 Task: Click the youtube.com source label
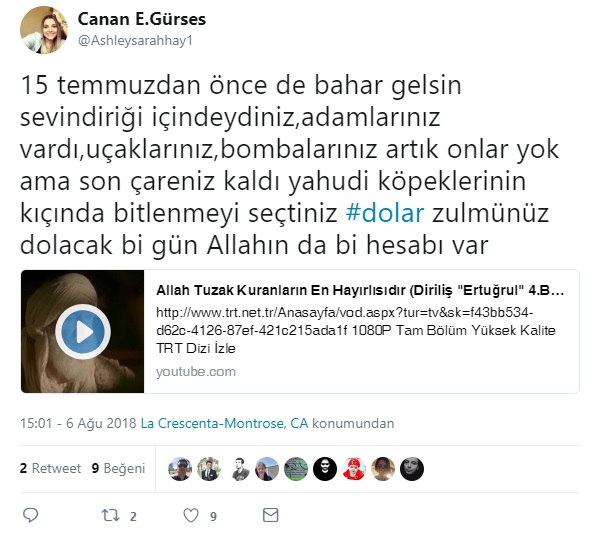[196, 371]
